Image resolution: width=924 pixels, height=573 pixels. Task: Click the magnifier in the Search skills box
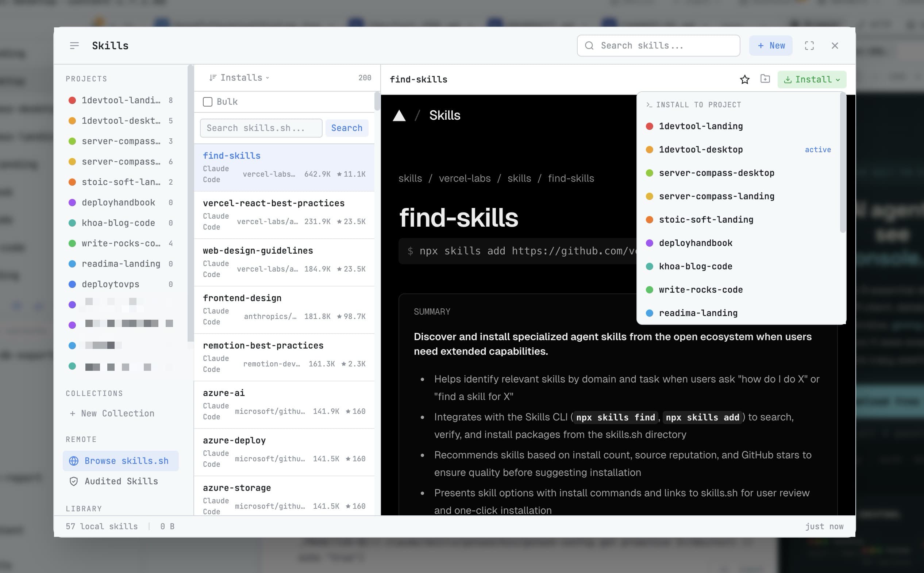click(x=589, y=46)
